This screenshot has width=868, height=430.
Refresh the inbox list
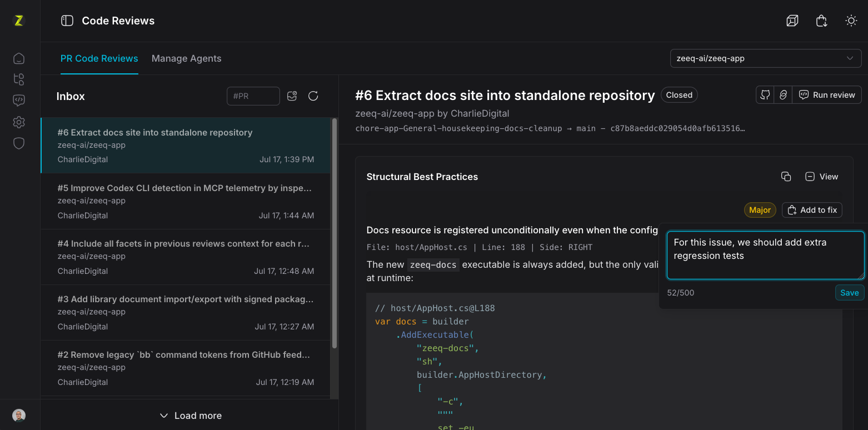pos(313,96)
